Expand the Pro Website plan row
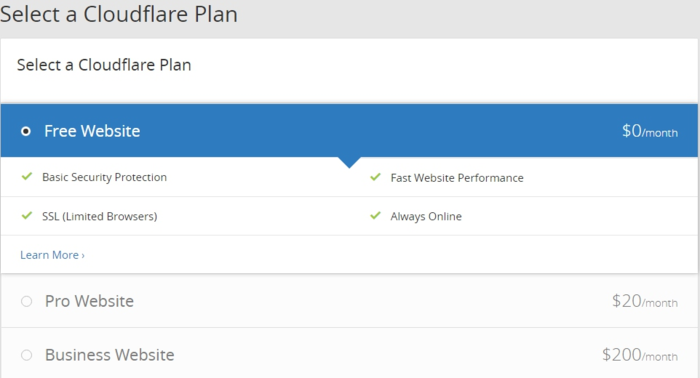 click(x=349, y=301)
